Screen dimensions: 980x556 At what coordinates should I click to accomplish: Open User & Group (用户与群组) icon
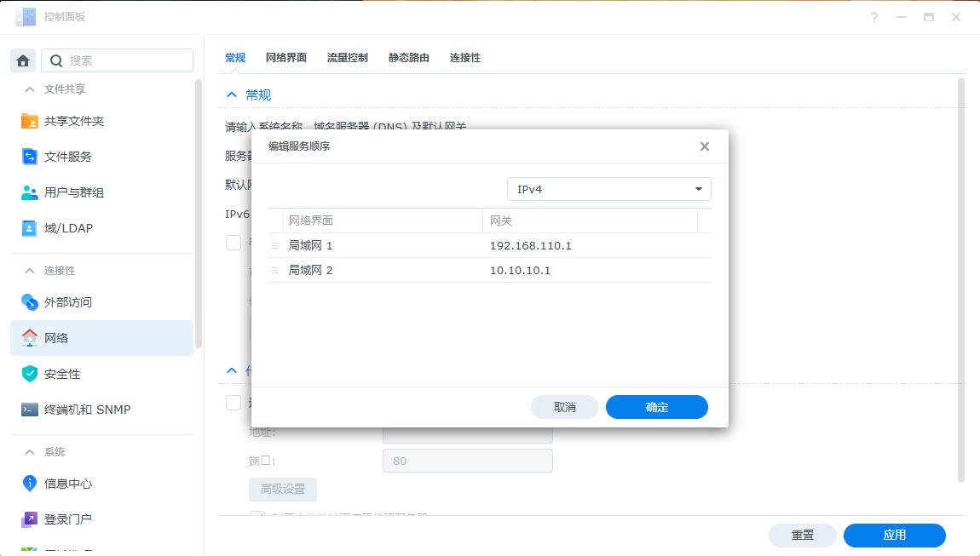[30, 192]
